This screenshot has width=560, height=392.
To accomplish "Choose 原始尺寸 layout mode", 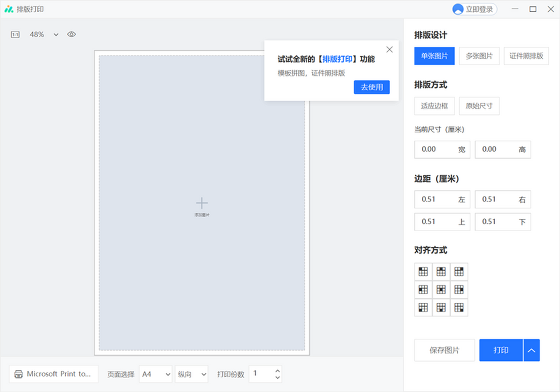I will click(x=479, y=106).
